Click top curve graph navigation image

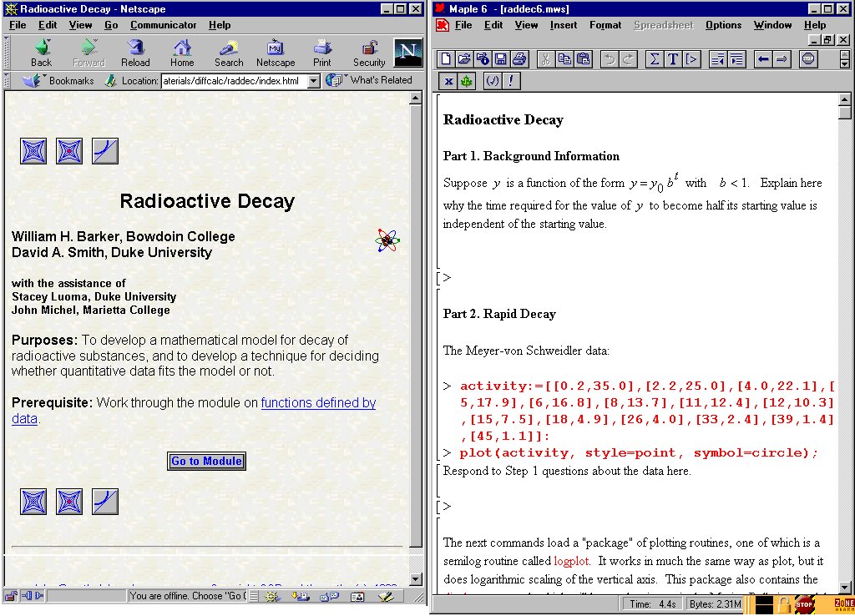coord(105,151)
